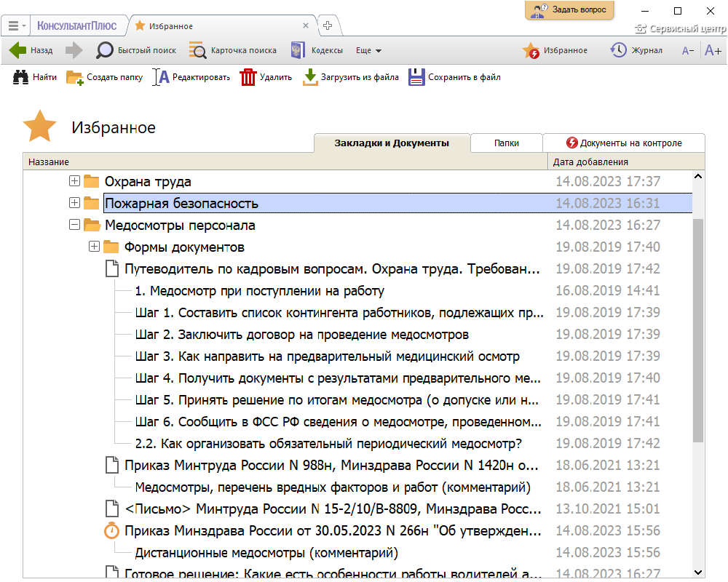Expand the Пожарная безопасность folder
The height and width of the screenshot is (582, 728).
(74, 203)
